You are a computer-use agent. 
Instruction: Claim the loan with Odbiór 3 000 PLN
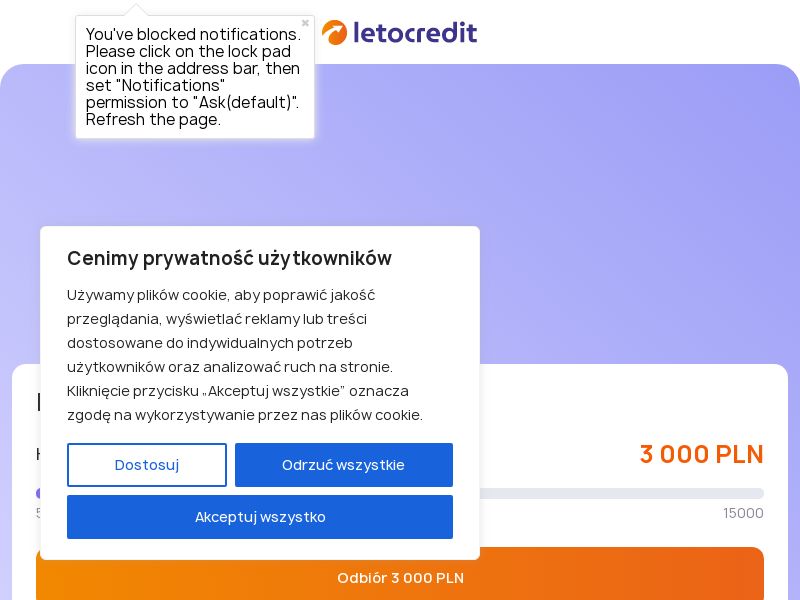click(400, 578)
